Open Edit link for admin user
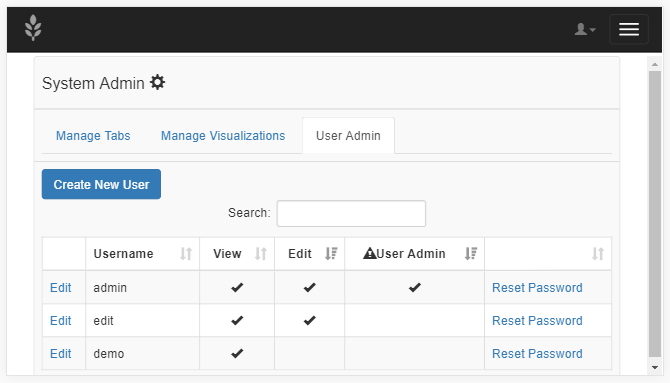Screen dimensions: 670x383 [x=61, y=288]
